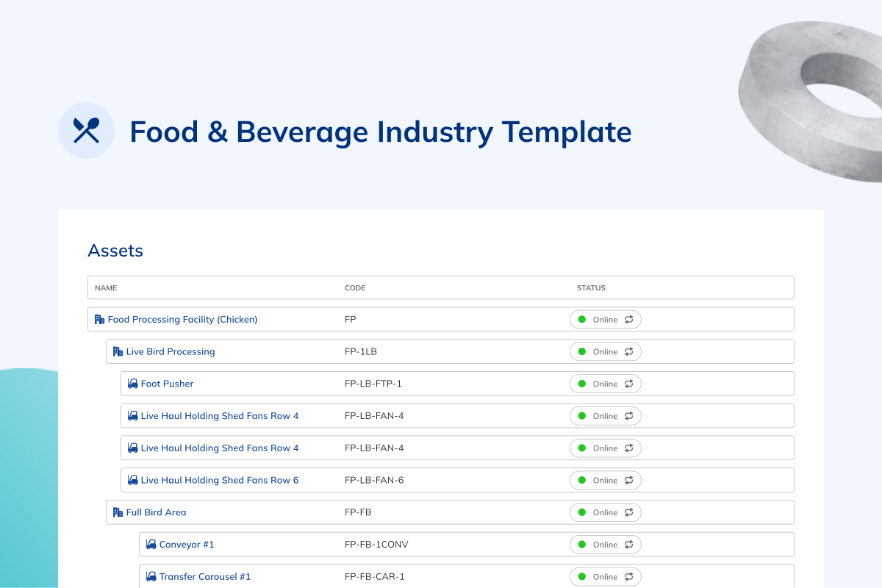
Task: Click the building icon next to Full Bird Area
Action: 118,512
